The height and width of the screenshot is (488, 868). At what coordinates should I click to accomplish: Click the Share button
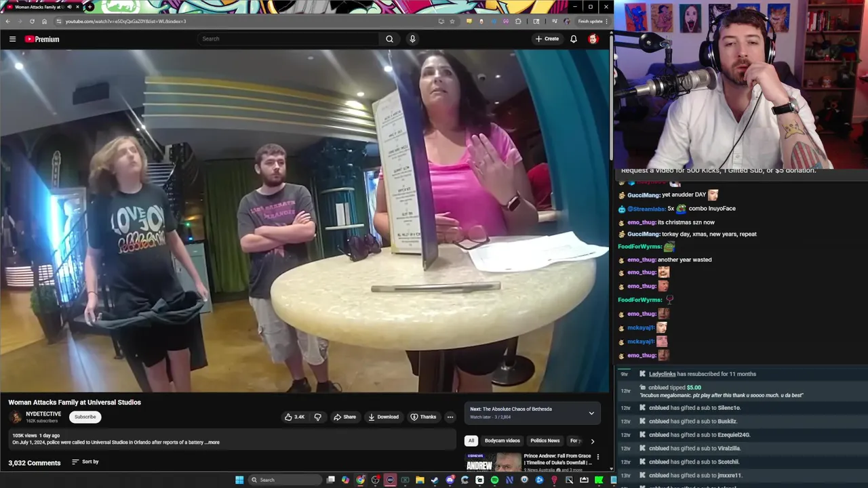pos(344,417)
